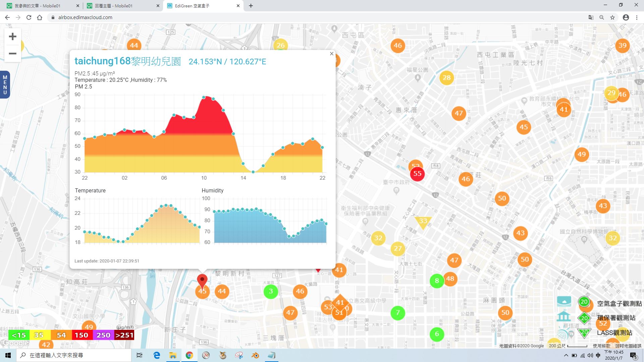Screen dimensions: 644x362
Task: Click the red 150 color scale swatch
Action: coord(82,335)
